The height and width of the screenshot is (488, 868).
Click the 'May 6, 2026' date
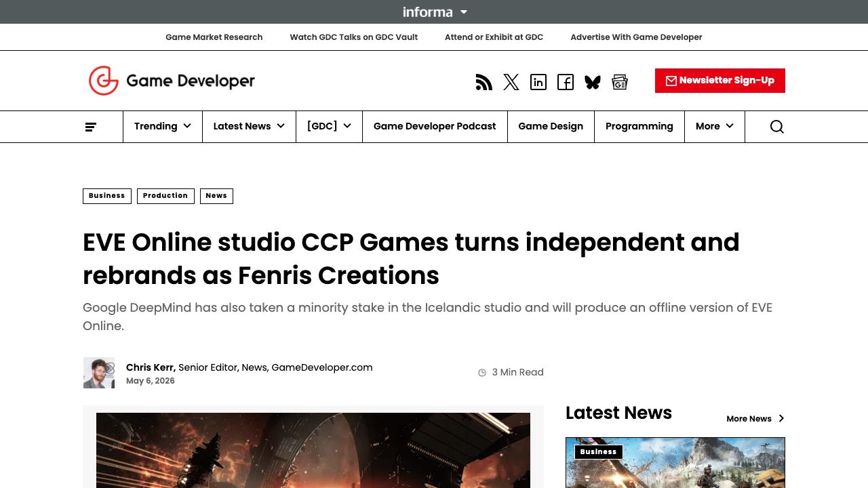pyautogui.click(x=151, y=381)
